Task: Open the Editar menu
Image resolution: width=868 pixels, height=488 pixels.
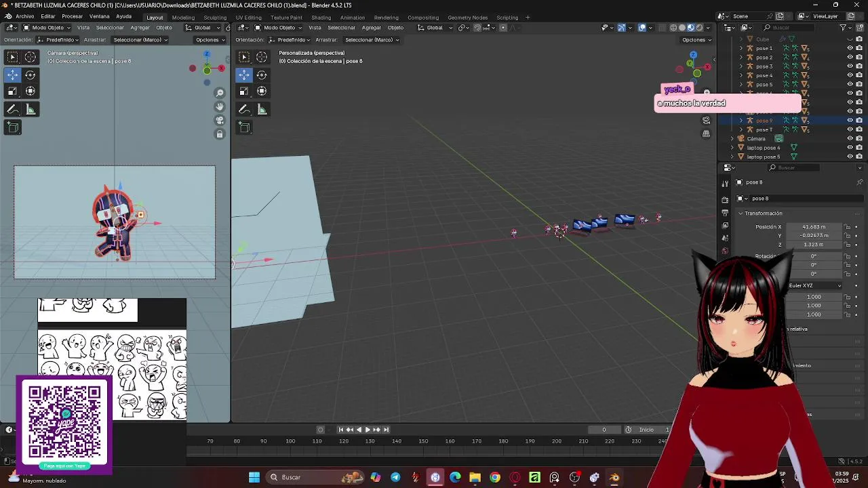Action: pyautogui.click(x=48, y=16)
